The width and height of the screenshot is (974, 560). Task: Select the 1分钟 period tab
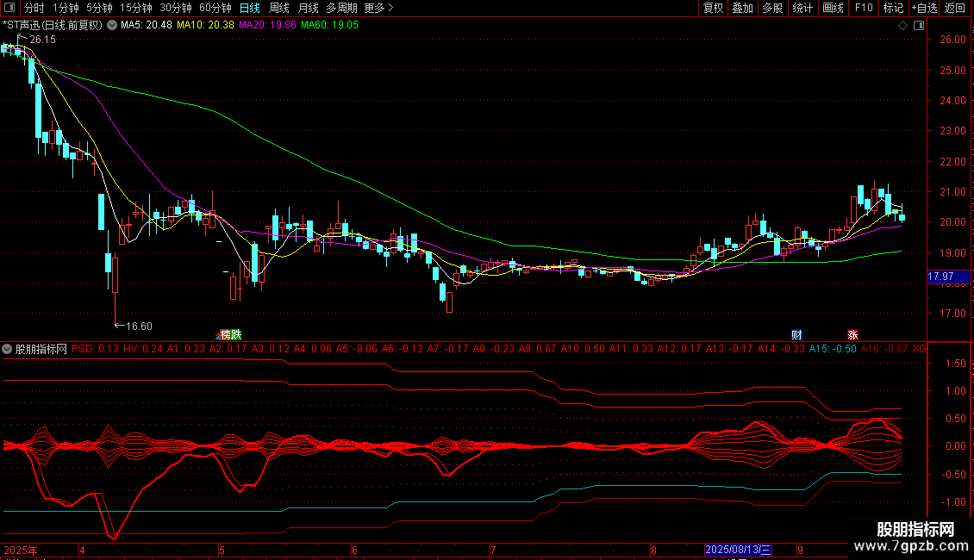66,8
